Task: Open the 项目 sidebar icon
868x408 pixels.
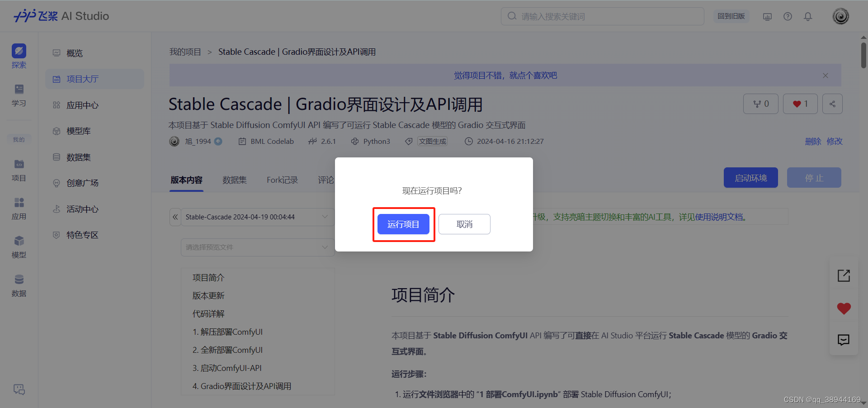Action: point(19,170)
